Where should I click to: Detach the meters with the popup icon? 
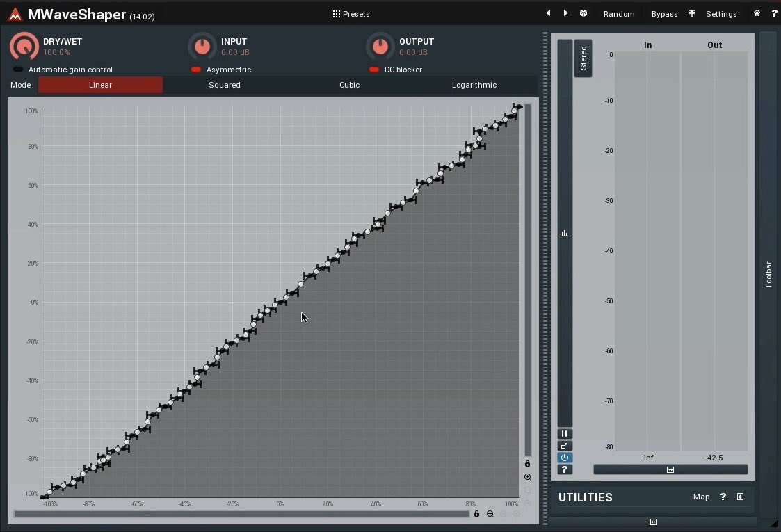point(564,446)
